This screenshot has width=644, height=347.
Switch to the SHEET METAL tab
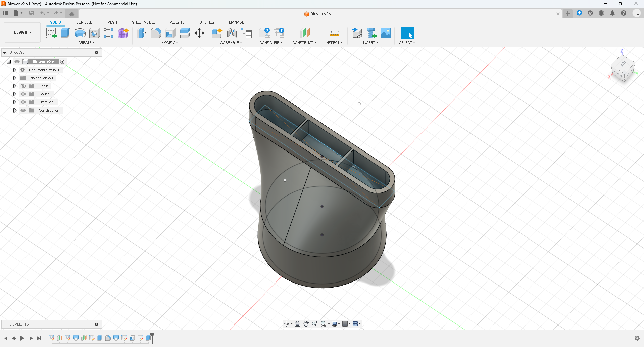143,22
